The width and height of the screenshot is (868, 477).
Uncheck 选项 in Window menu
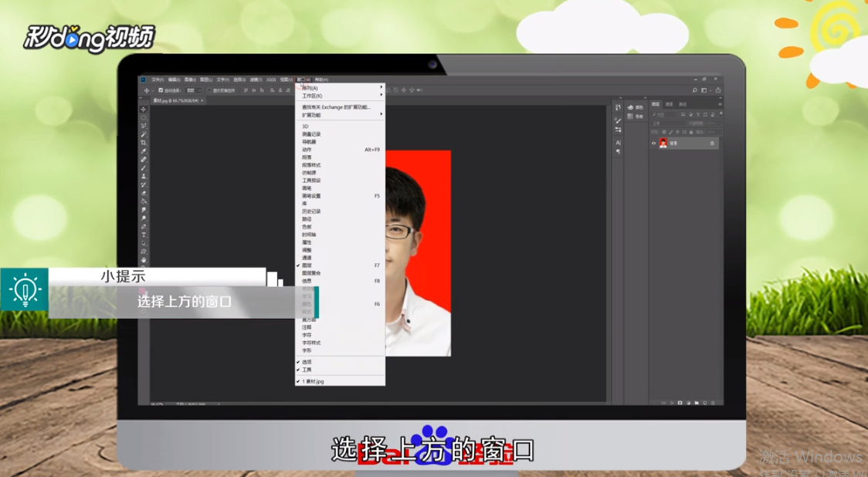(340, 362)
